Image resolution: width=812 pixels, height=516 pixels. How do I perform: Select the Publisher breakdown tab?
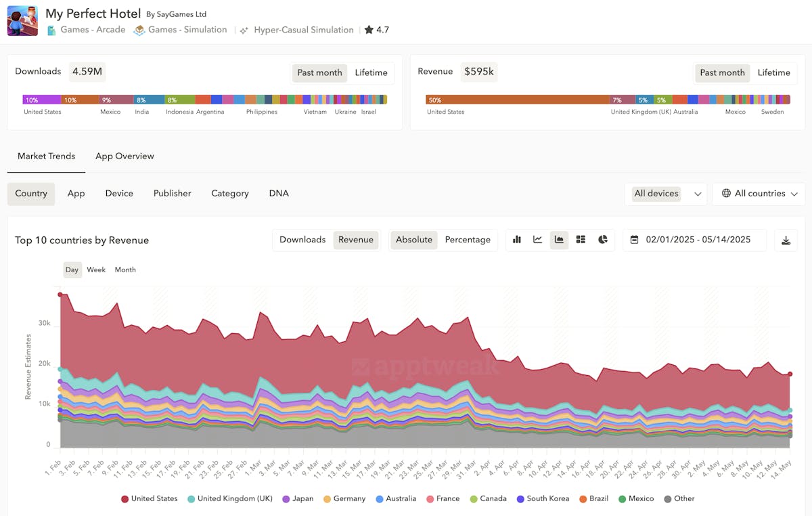(x=172, y=194)
